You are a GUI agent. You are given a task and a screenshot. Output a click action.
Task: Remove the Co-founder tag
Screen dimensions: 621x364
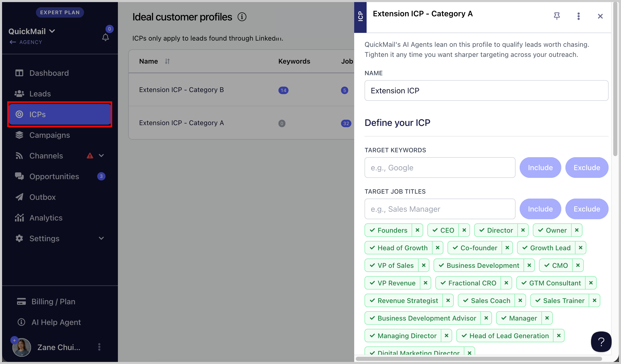click(x=507, y=248)
